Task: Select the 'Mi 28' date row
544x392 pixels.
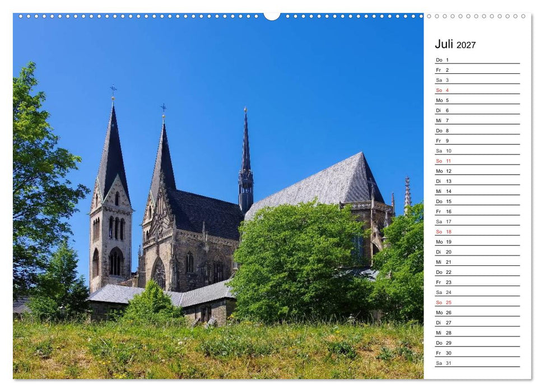Action: click(477, 333)
